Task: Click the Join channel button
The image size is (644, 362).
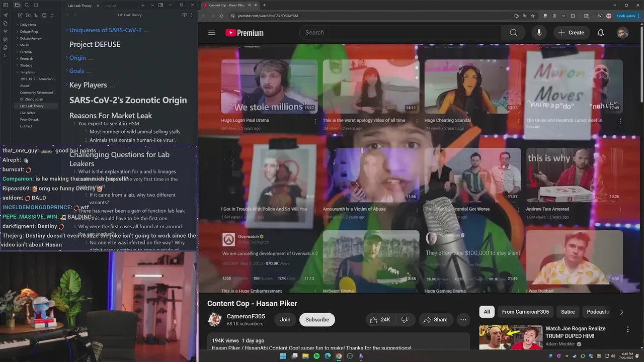Action: click(285, 320)
